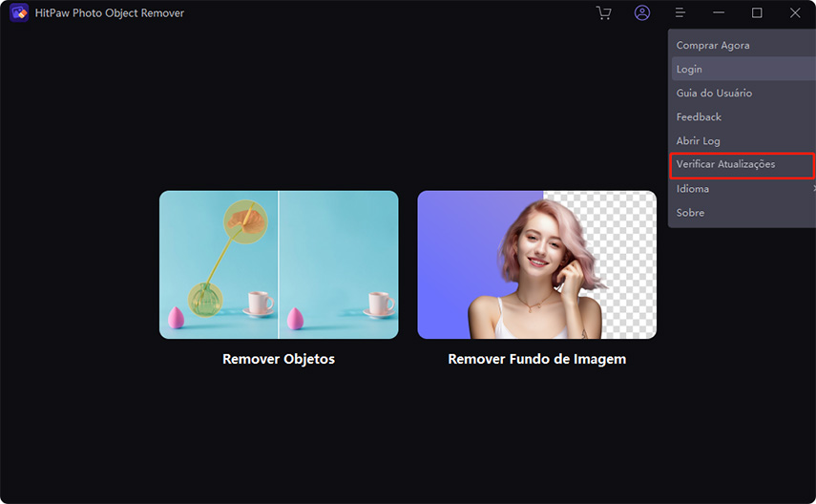Choose Abrir Log from the menu

coord(743,141)
